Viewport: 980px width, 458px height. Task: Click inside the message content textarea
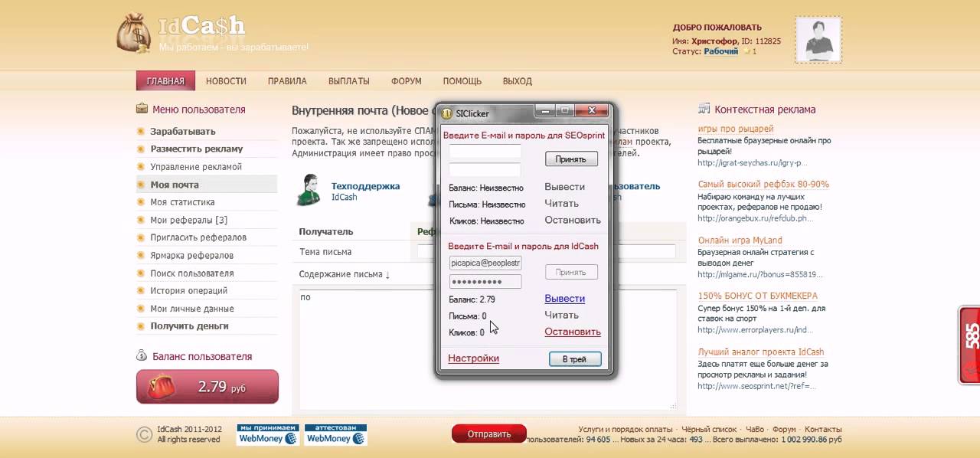(x=488, y=349)
